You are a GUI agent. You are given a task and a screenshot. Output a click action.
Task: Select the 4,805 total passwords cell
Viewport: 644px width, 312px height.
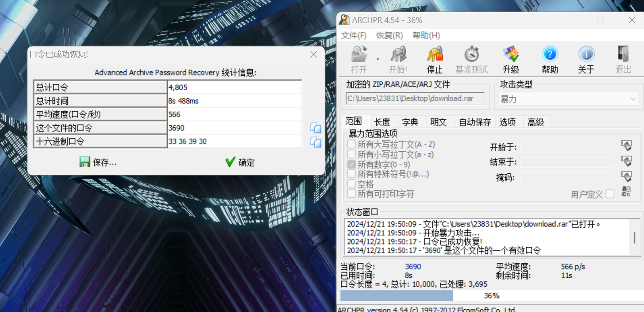coord(234,87)
